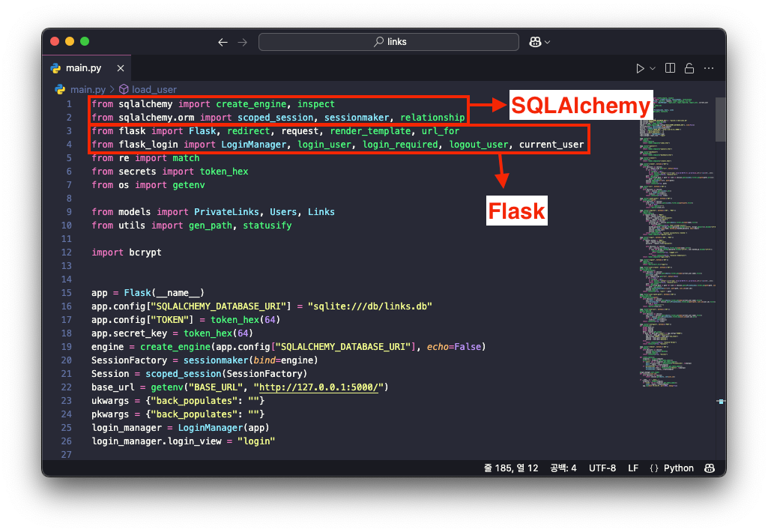Screen dimensions: 768x532
Task: Go forward with the right arrow
Action: point(243,42)
